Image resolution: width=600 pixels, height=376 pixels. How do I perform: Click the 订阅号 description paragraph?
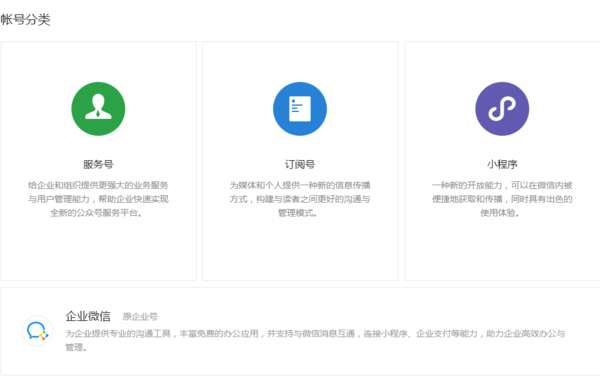(300, 199)
